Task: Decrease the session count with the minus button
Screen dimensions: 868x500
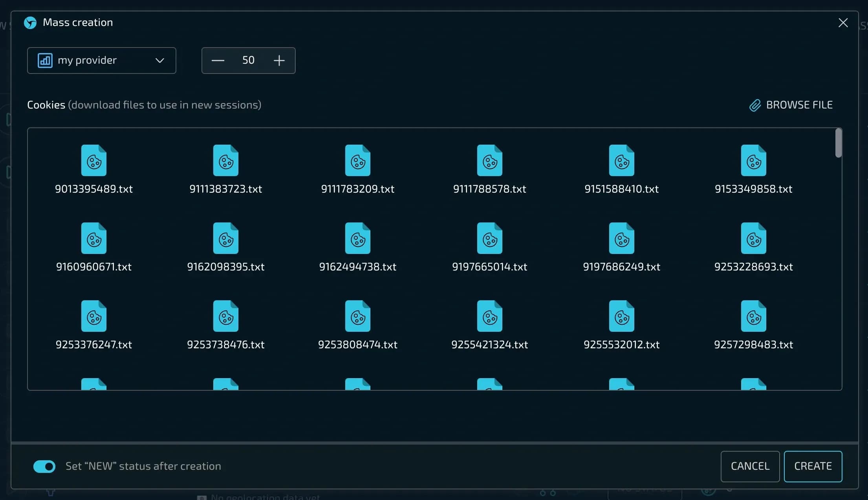Action: click(218, 61)
